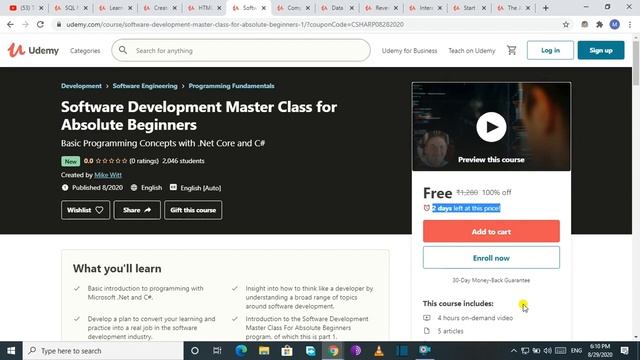
Task: Open the shopping cart icon
Action: (511, 50)
